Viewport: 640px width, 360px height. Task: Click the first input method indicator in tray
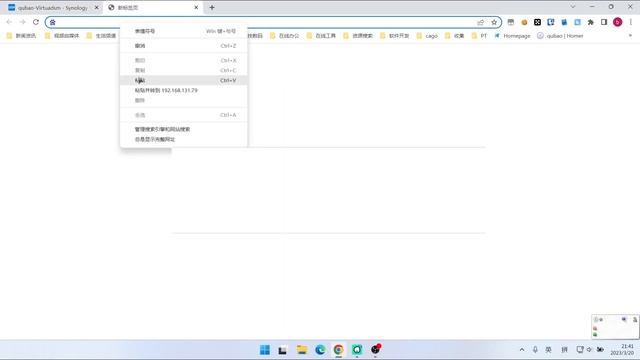549,350
